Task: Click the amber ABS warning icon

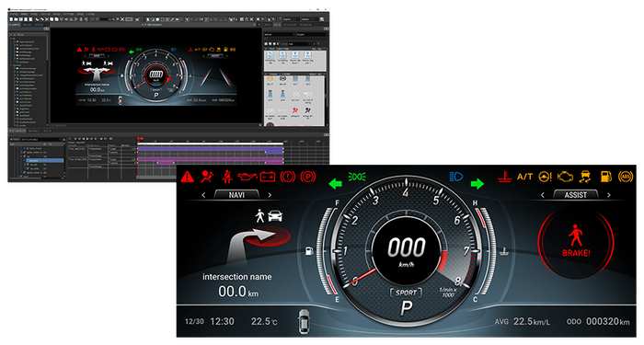Action: [626, 177]
